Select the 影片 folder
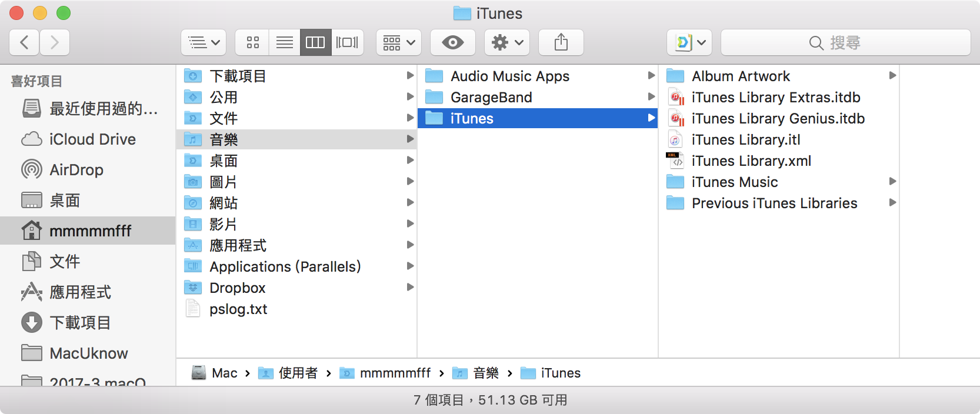Image resolution: width=980 pixels, height=414 pixels. [296, 224]
